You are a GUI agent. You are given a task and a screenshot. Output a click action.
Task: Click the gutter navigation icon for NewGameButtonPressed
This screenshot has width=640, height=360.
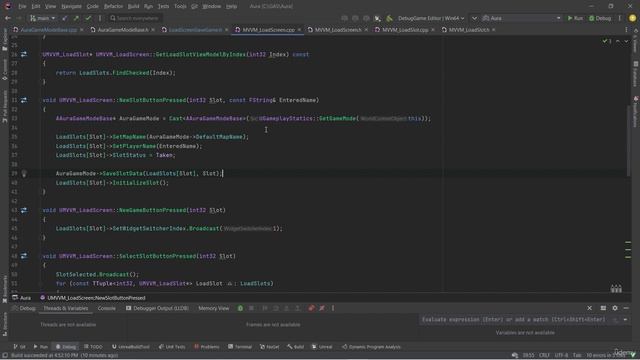24,210
